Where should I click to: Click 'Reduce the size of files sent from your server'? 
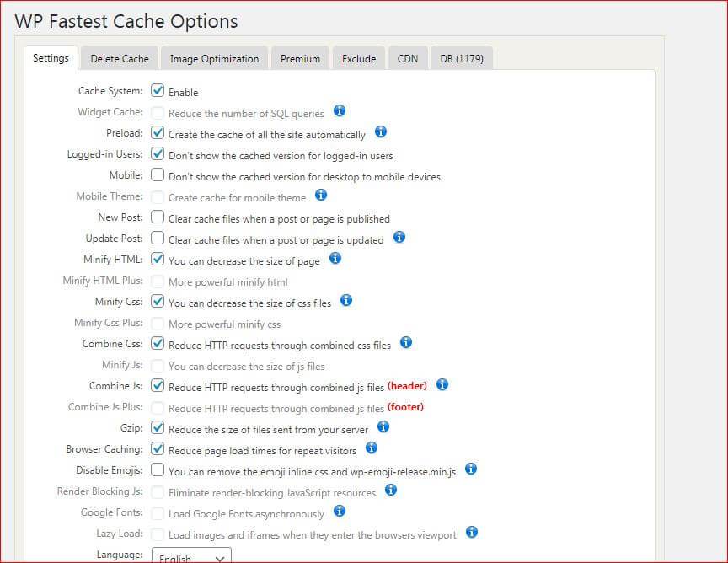[x=268, y=430]
